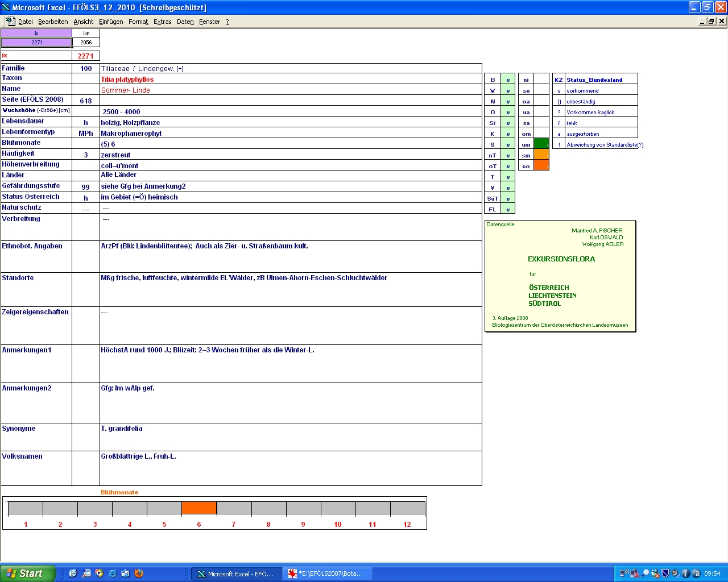Click orange month 6 bar in Blühmonate chart

click(x=199, y=508)
